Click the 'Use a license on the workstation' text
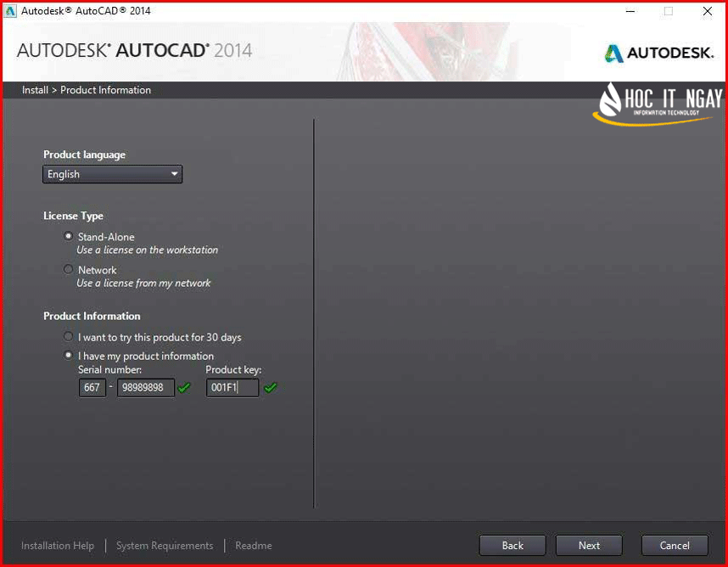Image resolution: width=728 pixels, height=567 pixels. [x=147, y=250]
